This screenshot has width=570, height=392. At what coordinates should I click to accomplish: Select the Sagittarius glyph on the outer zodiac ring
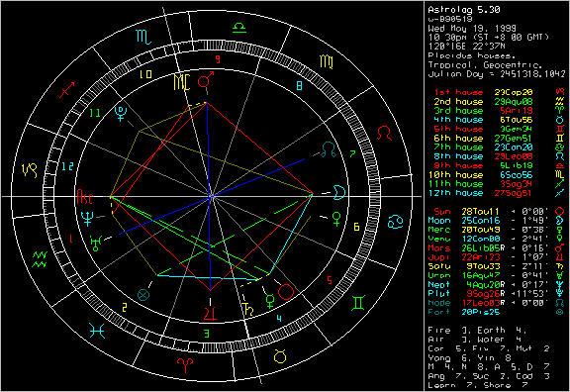click(x=67, y=89)
